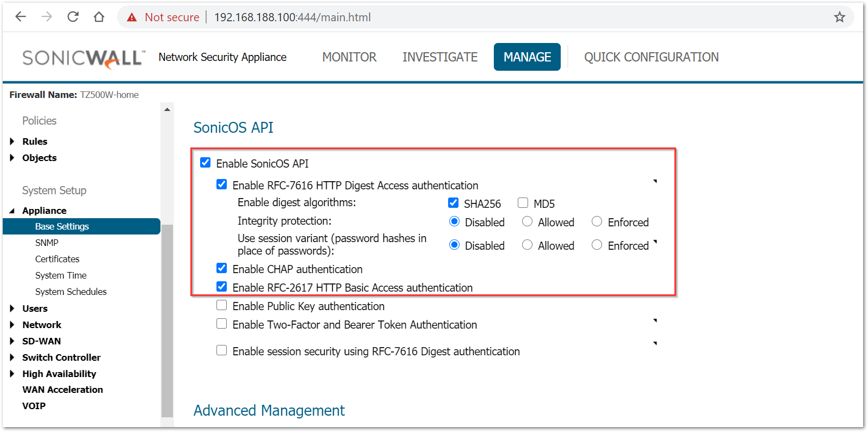
Task: Expand the Network tree arrow
Action: tap(12, 325)
